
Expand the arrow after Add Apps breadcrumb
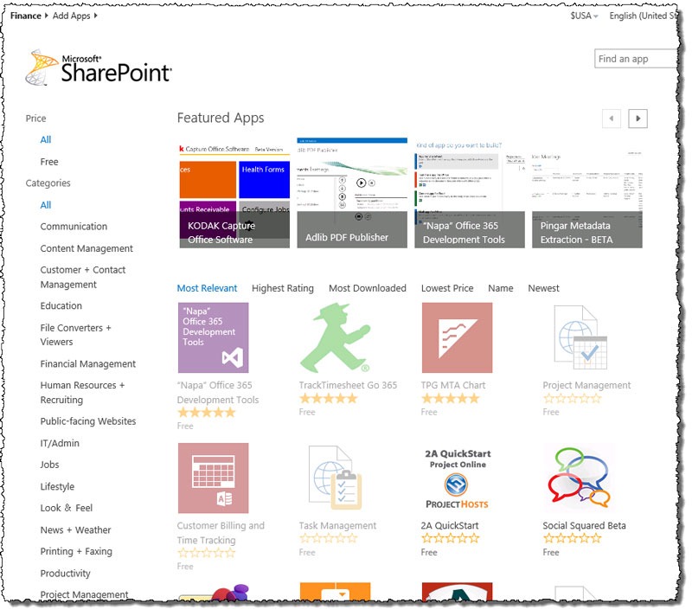95,16
